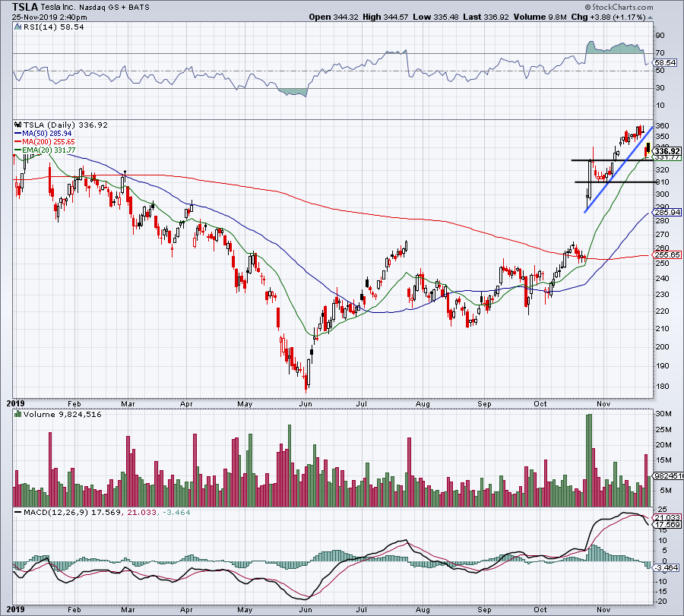Click the Tesla Inc. company name
Image resolution: width=684 pixels, height=616 pixels.
(59, 8)
